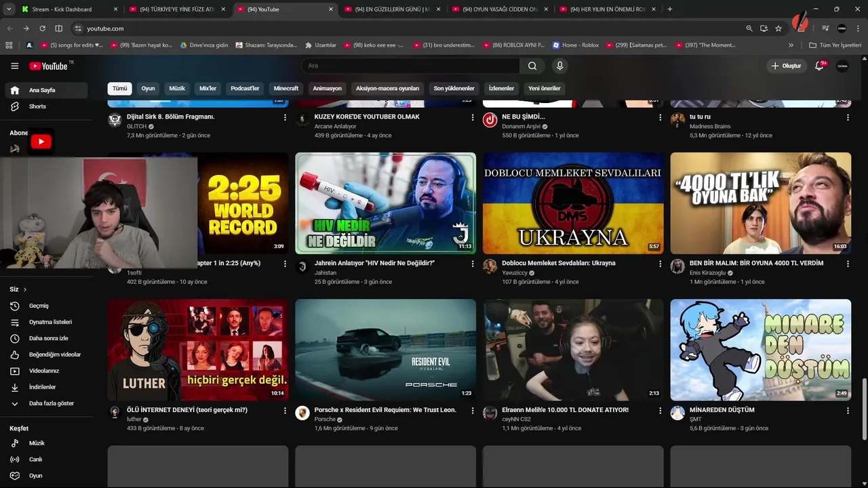Open options for KUZEY KORE'DE YOUTUBER OLMAK
868x488 pixels.
point(473,117)
